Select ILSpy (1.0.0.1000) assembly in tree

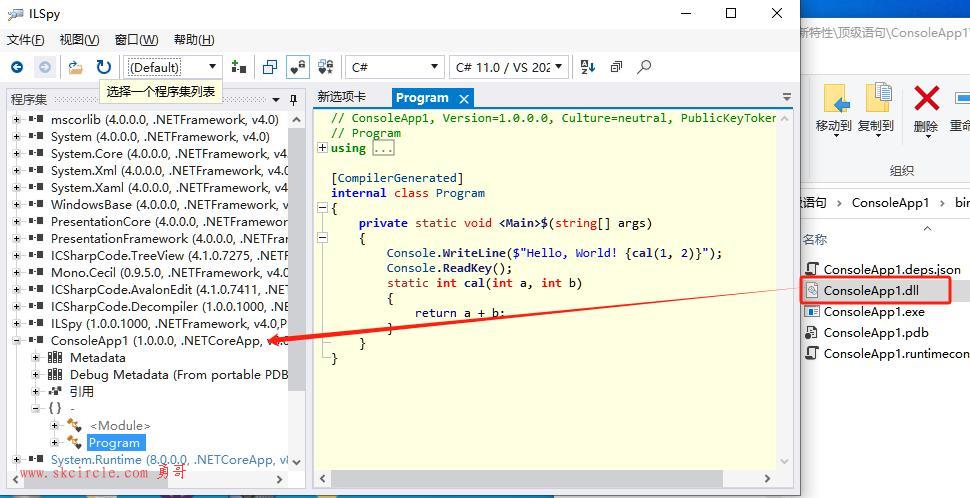tap(169, 324)
